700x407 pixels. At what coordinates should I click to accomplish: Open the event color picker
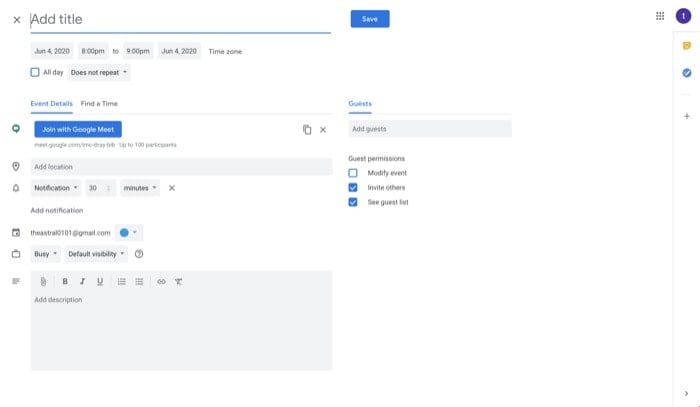click(x=129, y=233)
